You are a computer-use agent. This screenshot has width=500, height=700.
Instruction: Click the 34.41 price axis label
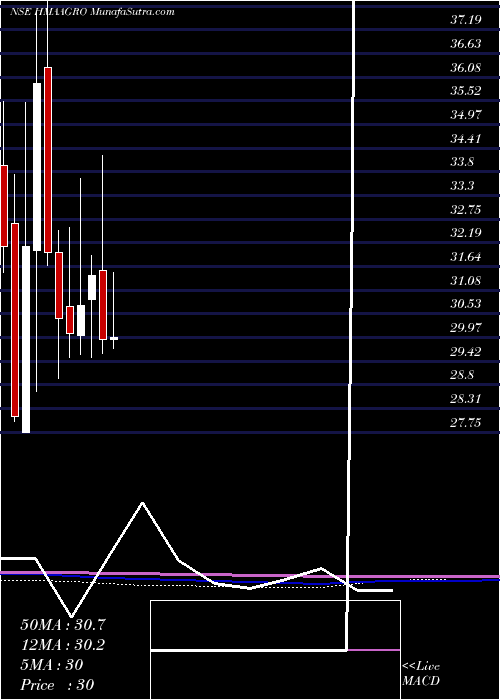pyautogui.click(x=466, y=138)
